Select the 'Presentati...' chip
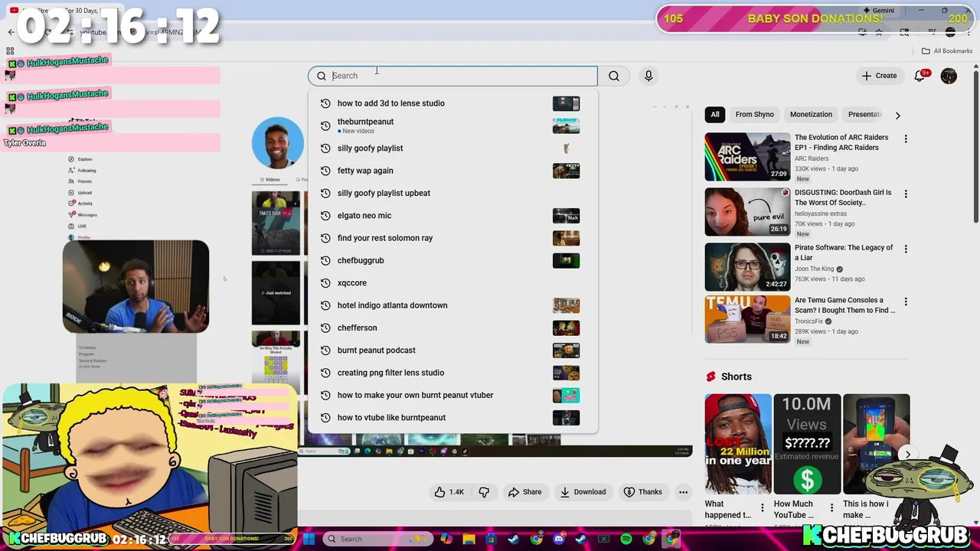This screenshot has height=551, width=980. coord(864,115)
